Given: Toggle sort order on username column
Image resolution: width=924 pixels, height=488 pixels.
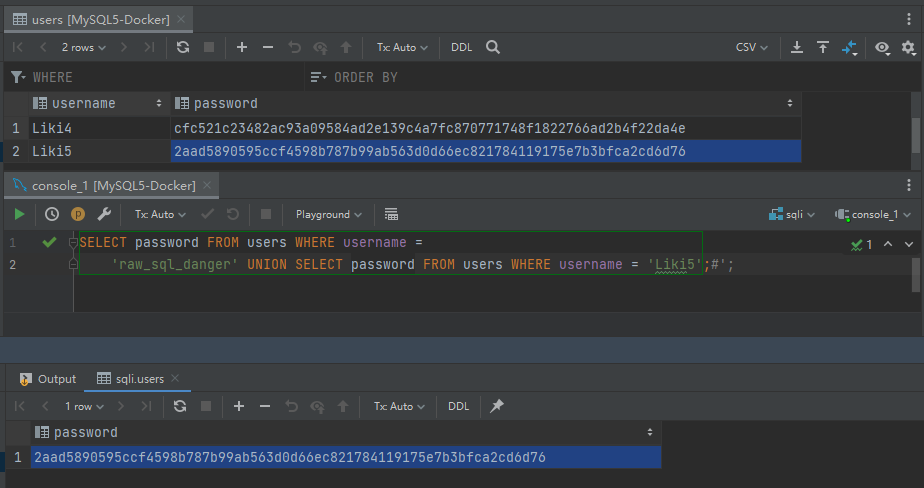Looking at the screenshot, I should [x=159, y=103].
